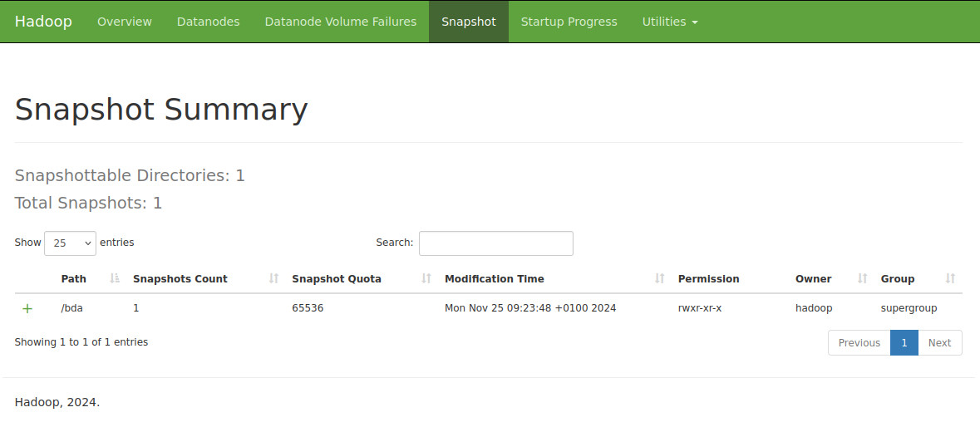Click the Mon Nov 25 09:23:48 timestamp cell
The image size is (980, 427).
[530, 307]
